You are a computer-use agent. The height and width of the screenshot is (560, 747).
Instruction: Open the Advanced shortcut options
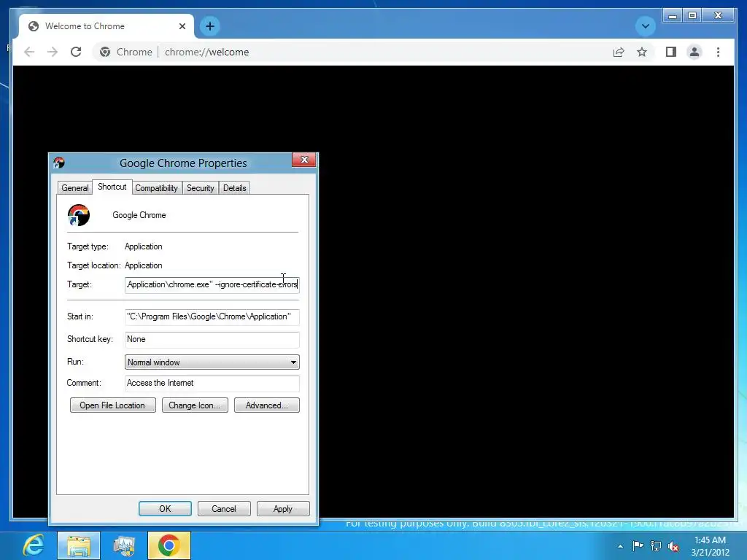[x=267, y=405]
